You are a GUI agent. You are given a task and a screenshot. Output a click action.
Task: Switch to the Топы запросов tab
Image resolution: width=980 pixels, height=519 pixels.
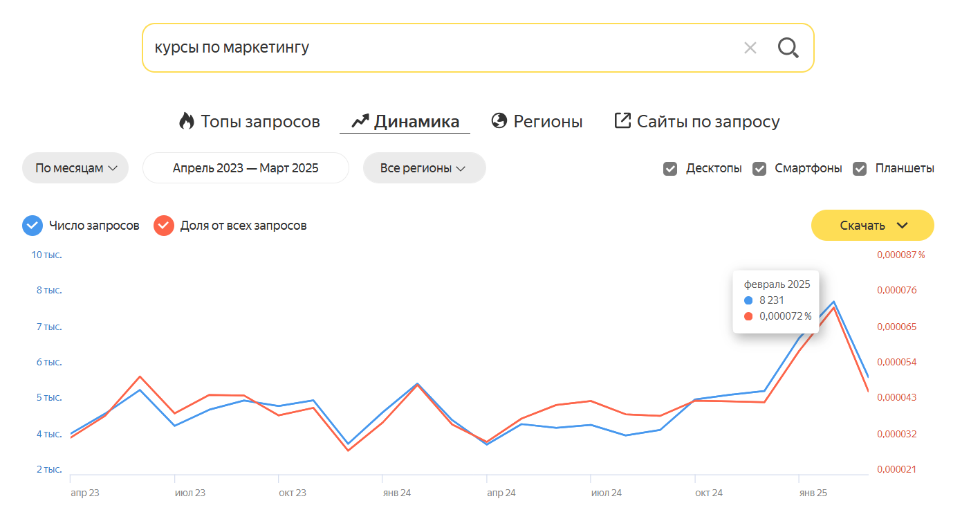(260, 122)
